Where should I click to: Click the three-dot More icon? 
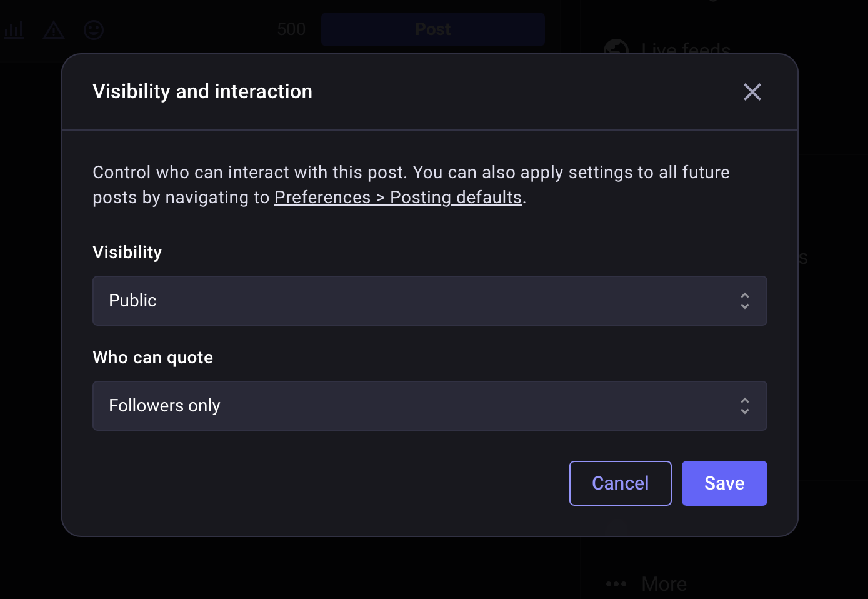pyautogui.click(x=616, y=584)
